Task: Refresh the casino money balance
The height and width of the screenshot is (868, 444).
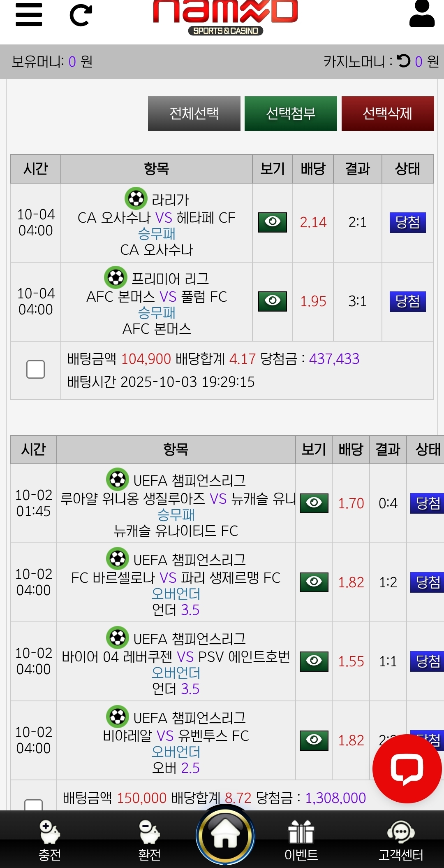Action: pyautogui.click(x=404, y=61)
